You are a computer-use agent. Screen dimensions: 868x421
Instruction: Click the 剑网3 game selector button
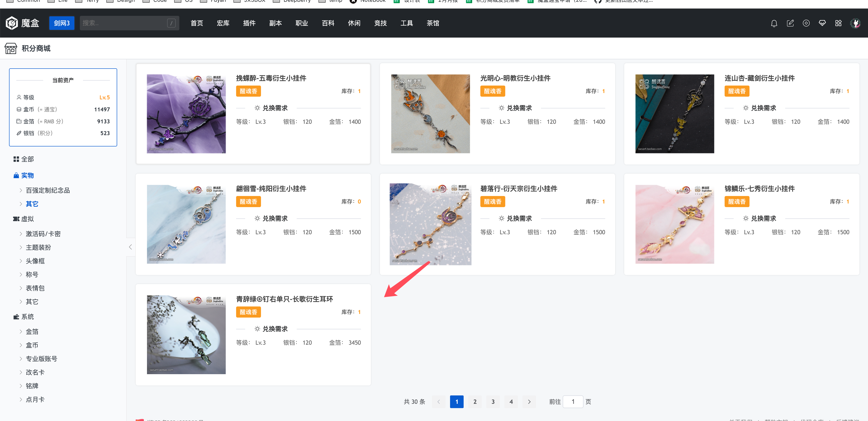pyautogui.click(x=62, y=23)
